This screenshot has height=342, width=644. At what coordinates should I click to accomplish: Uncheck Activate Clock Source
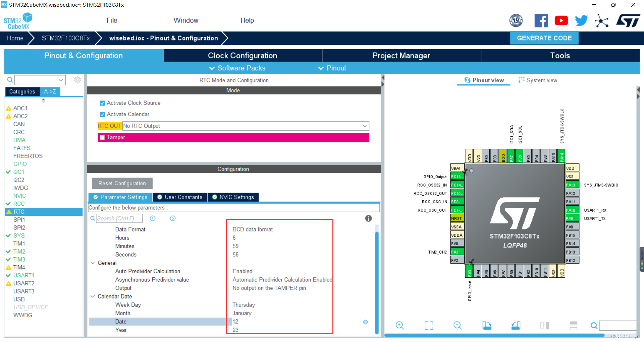pos(102,103)
